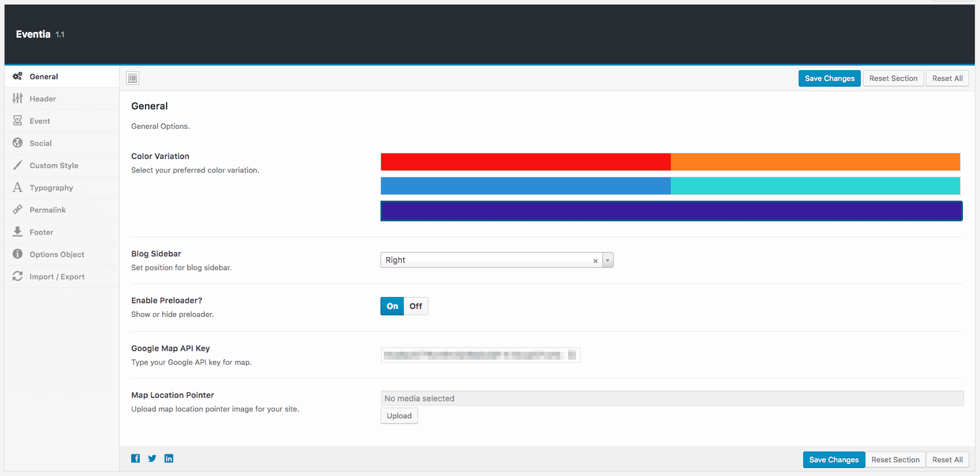Image resolution: width=980 pixels, height=476 pixels.
Task: Click the Event hourglass icon in sidebar
Action: 18,121
